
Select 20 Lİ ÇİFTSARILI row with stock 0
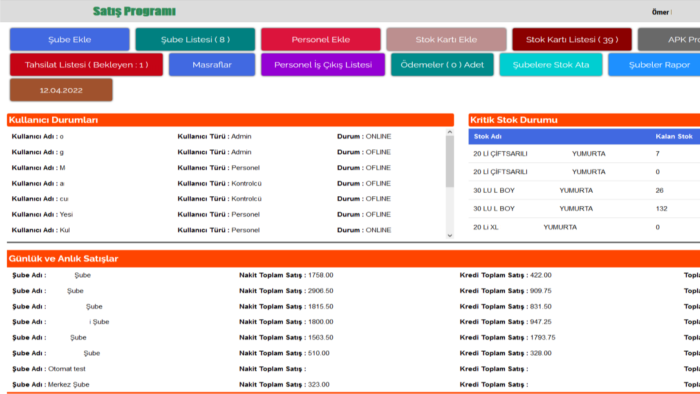(584, 172)
